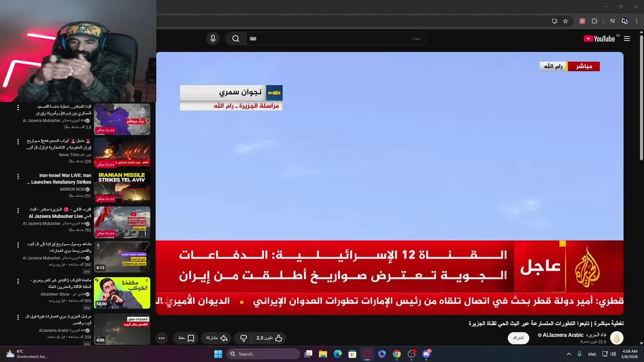
Task: Bookmark this page with the star icon
Action: pos(566,21)
